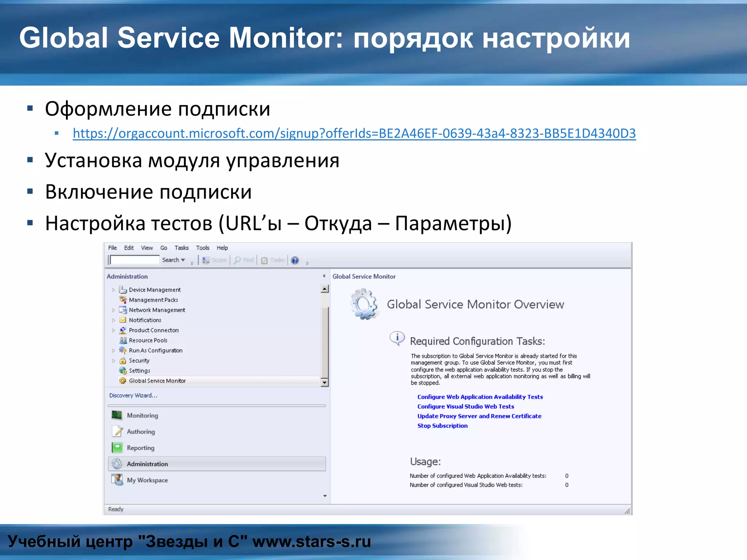
Task: Open the Go menu
Action: [164, 248]
